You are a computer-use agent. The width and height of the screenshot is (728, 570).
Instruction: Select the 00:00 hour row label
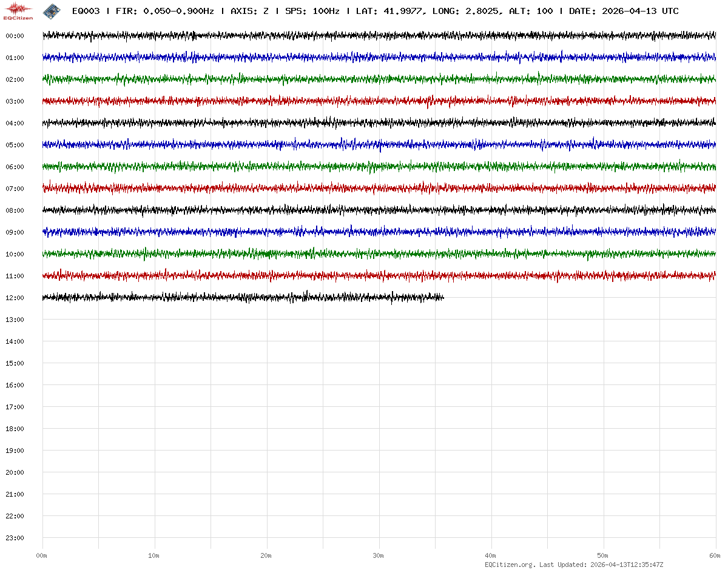pyautogui.click(x=15, y=36)
